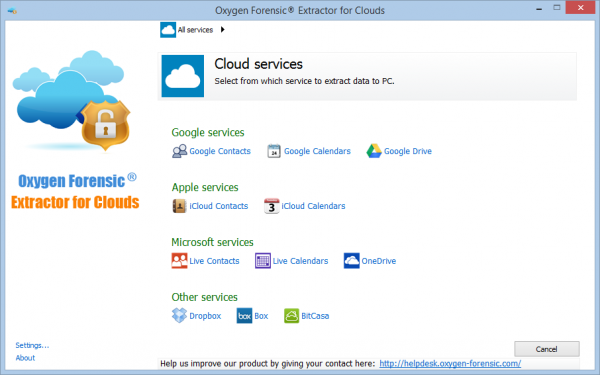Expand the arrow next to All services

click(222, 29)
